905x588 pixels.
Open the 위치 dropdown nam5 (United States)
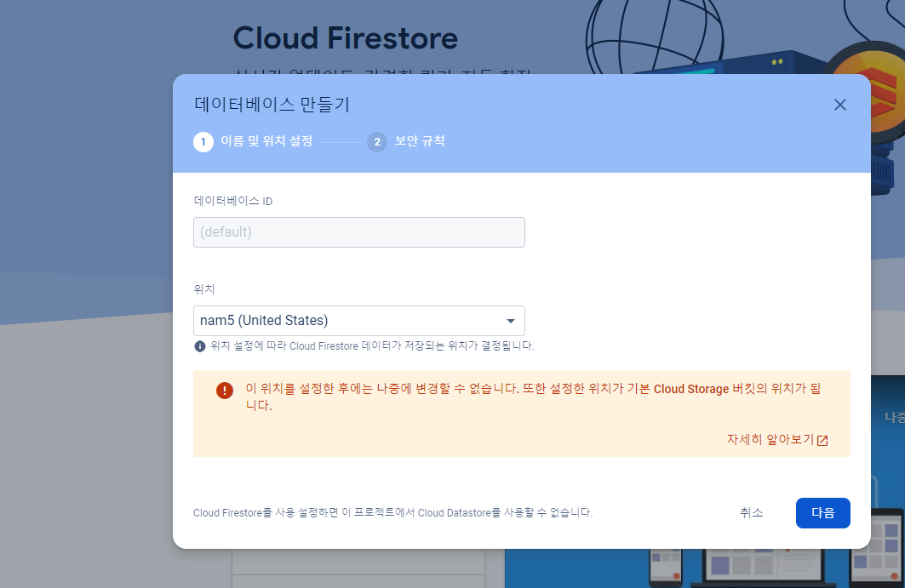(359, 321)
